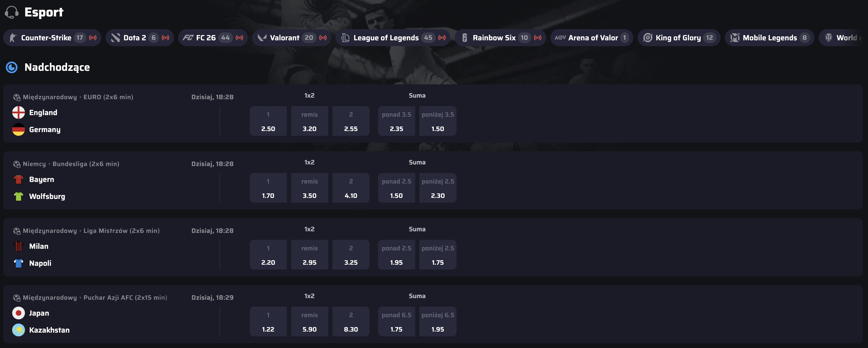The image size is (868, 348).
Task: Click the Japan flag icon
Action: (x=19, y=313)
